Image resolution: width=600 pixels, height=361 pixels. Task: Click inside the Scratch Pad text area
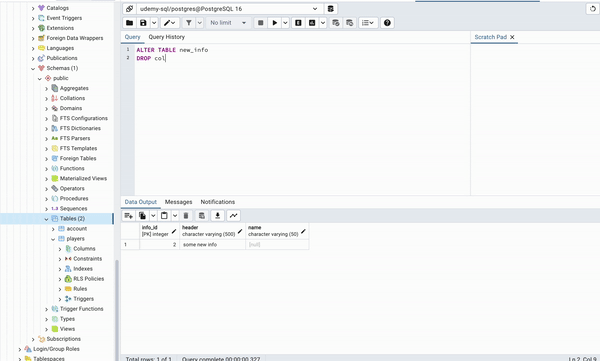pos(535,119)
